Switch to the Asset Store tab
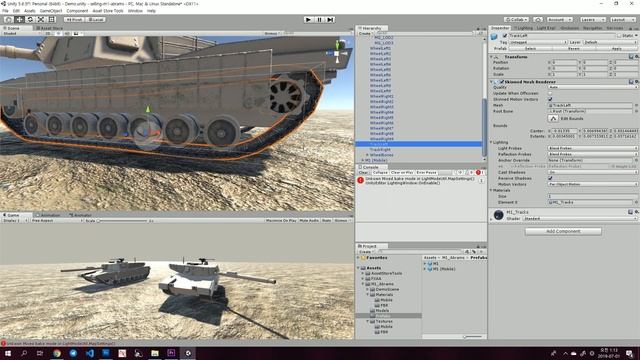 tap(49, 28)
